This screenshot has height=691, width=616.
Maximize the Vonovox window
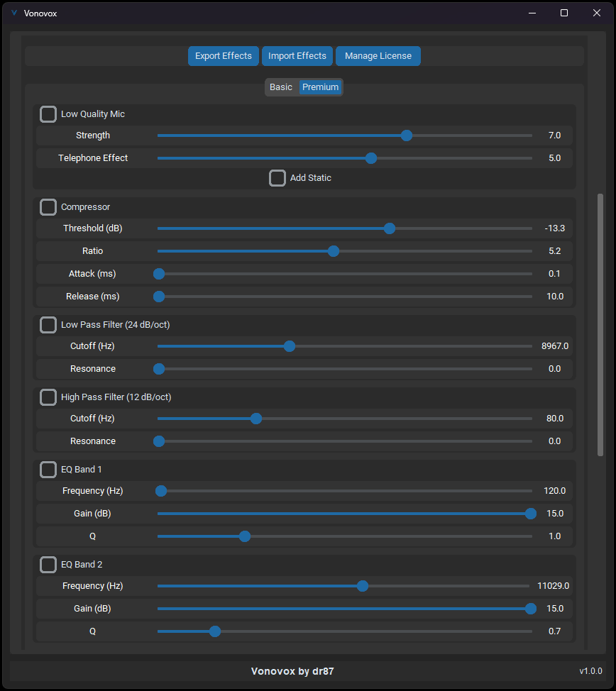564,13
